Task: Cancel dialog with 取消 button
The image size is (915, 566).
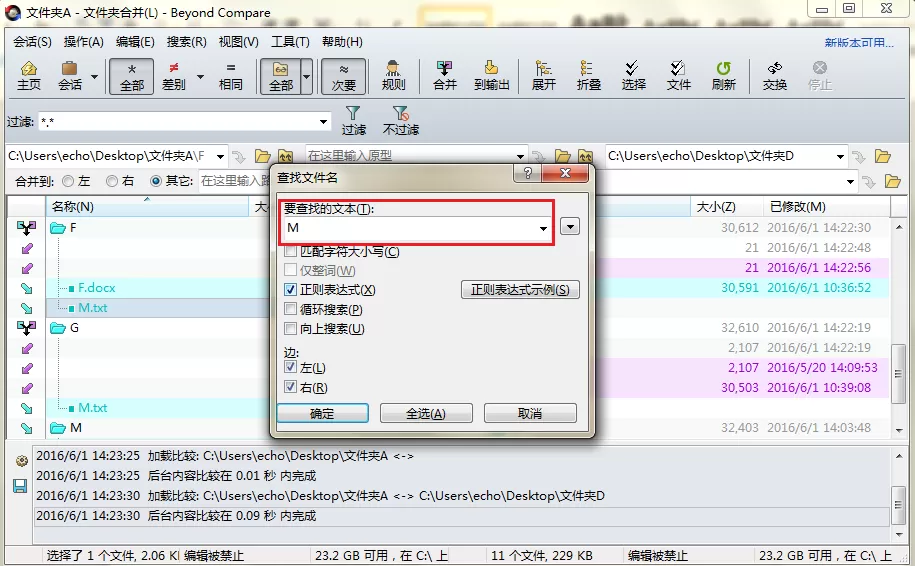Action: (530, 413)
